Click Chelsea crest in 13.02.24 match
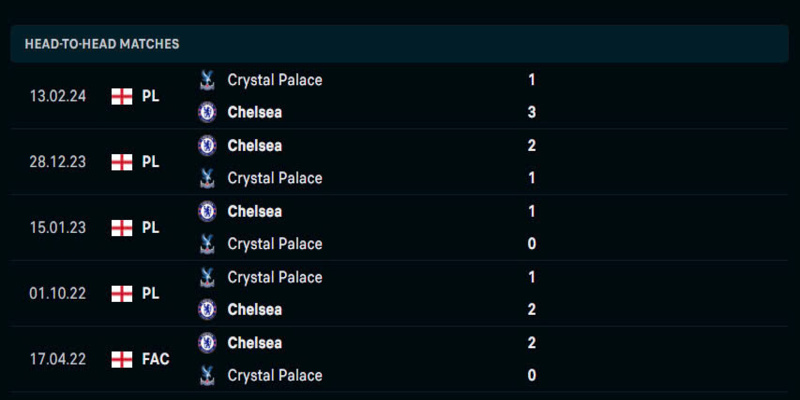800x400 pixels. (x=207, y=112)
